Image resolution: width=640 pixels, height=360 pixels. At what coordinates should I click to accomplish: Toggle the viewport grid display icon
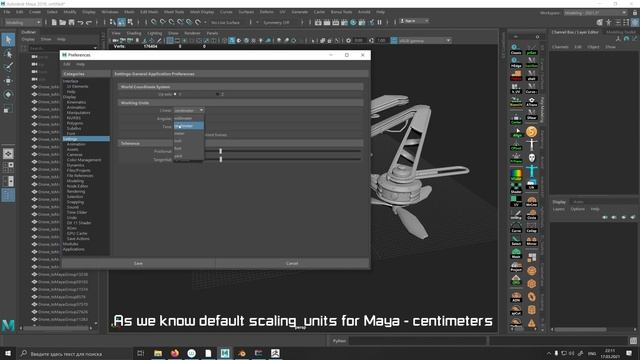(170, 40)
